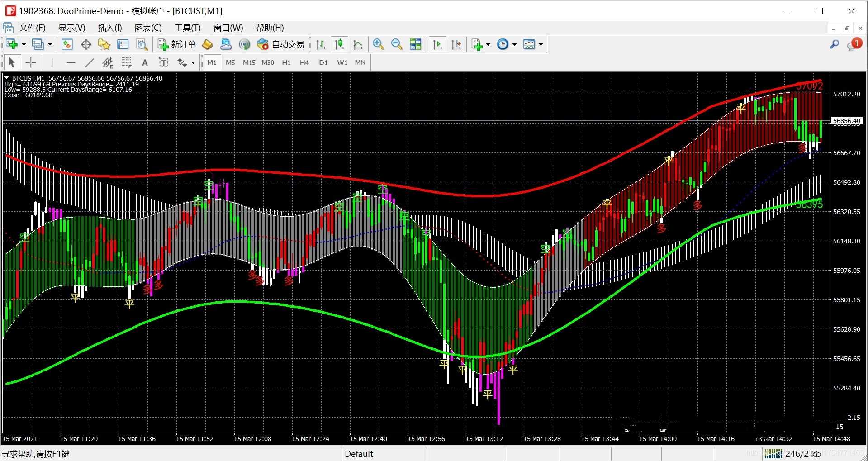Select the vertical line tool

52,62
